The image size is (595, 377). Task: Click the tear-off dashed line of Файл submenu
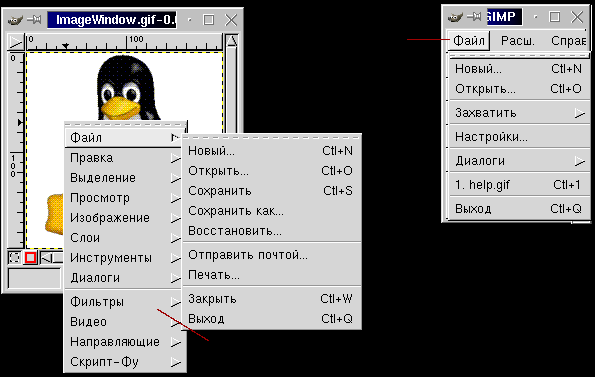pos(272,137)
